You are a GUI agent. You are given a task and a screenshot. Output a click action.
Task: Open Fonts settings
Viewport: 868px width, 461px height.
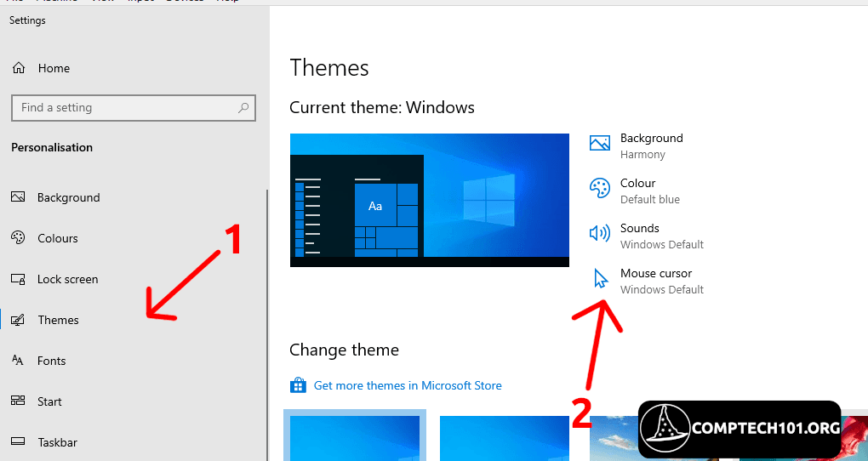[x=51, y=361]
